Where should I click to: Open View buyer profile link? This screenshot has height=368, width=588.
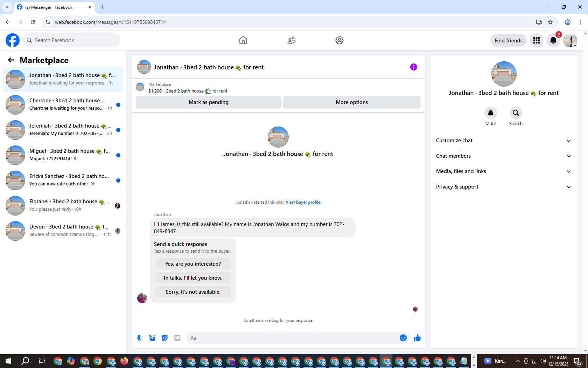303,202
